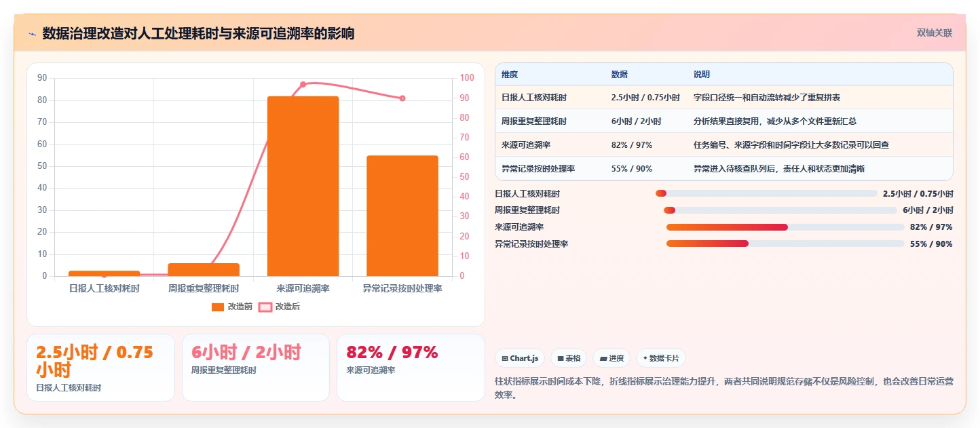The width and height of the screenshot is (980, 428).
Task: Select the 进度 tag chip
Action: coord(611,358)
